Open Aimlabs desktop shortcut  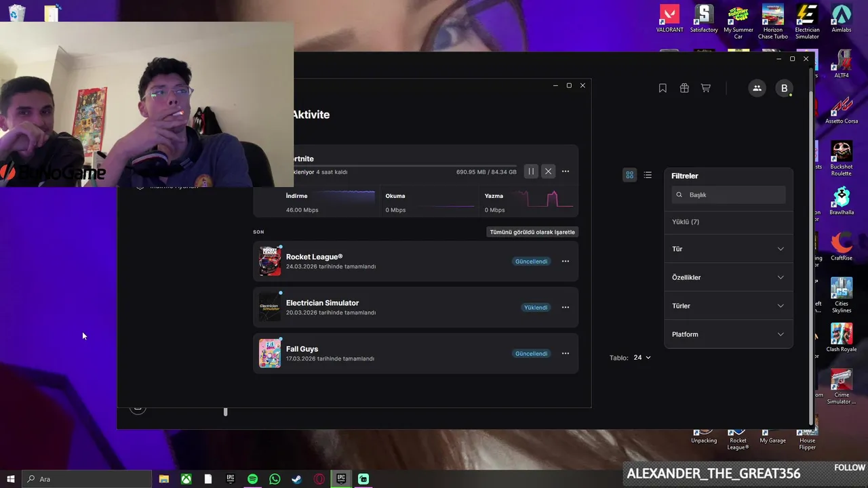point(842,19)
